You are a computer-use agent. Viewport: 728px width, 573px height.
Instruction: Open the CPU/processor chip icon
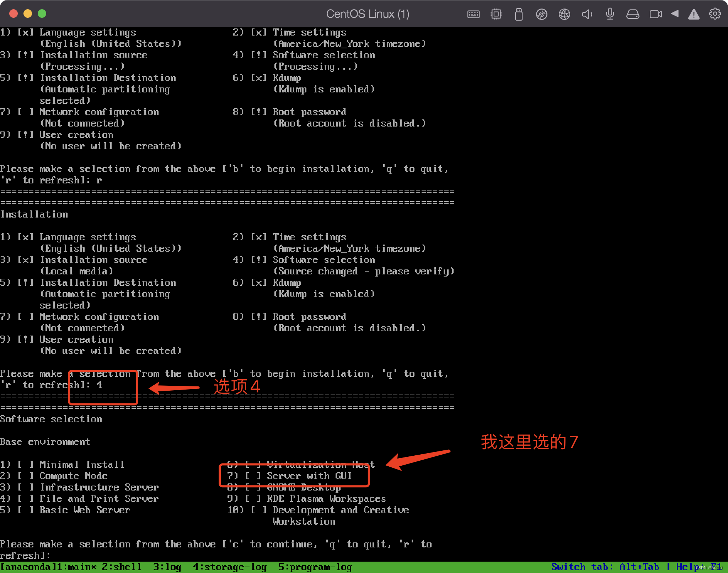click(x=496, y=14)
